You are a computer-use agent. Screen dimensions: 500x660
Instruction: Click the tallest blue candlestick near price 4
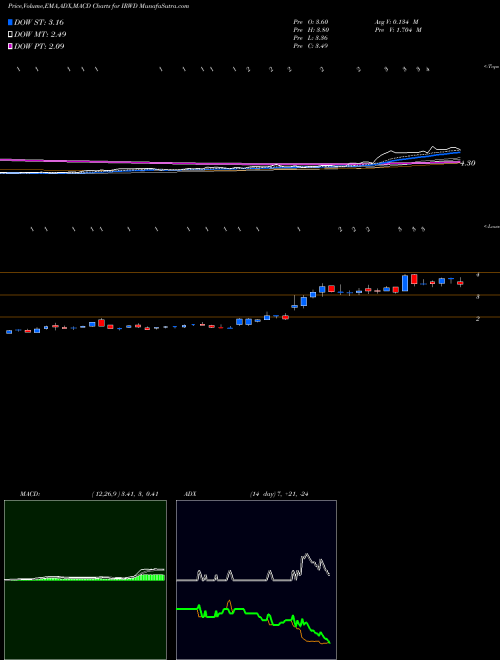[x=405, y=283]
